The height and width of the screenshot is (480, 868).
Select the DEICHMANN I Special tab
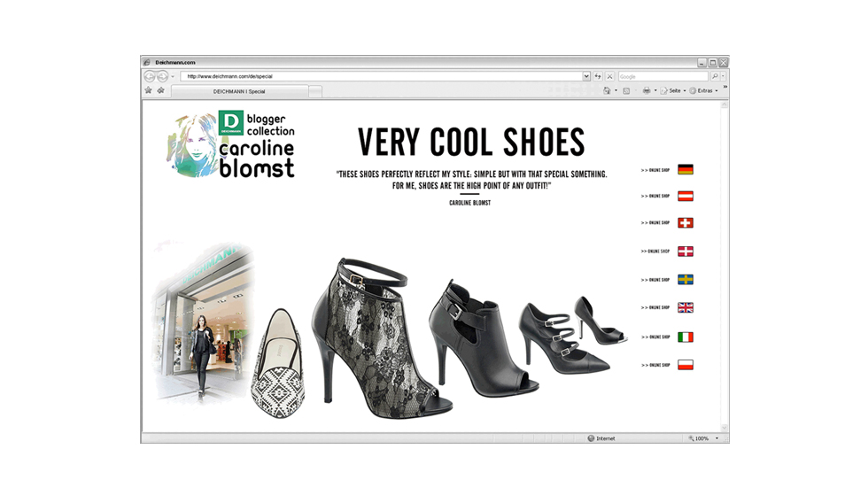click(240, 91)
